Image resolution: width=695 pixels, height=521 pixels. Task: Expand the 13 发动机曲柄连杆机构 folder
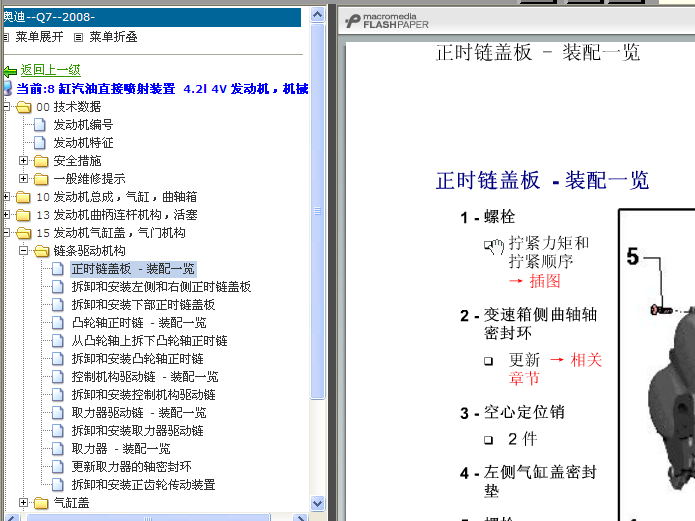pos(6,215)
